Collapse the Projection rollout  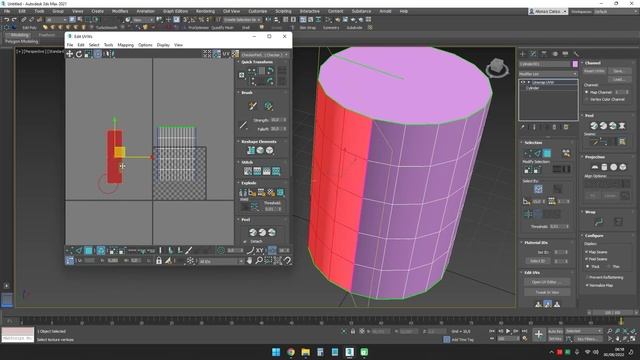[594, 157]
